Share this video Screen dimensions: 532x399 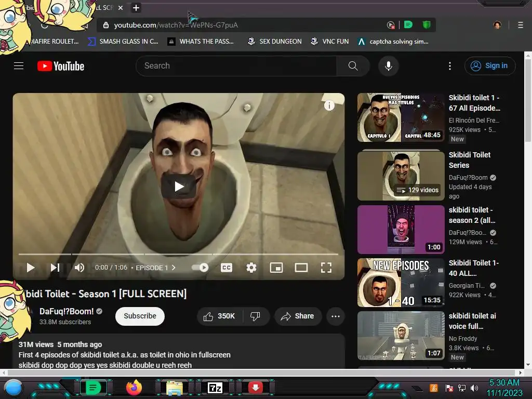[x=298, y=316]
